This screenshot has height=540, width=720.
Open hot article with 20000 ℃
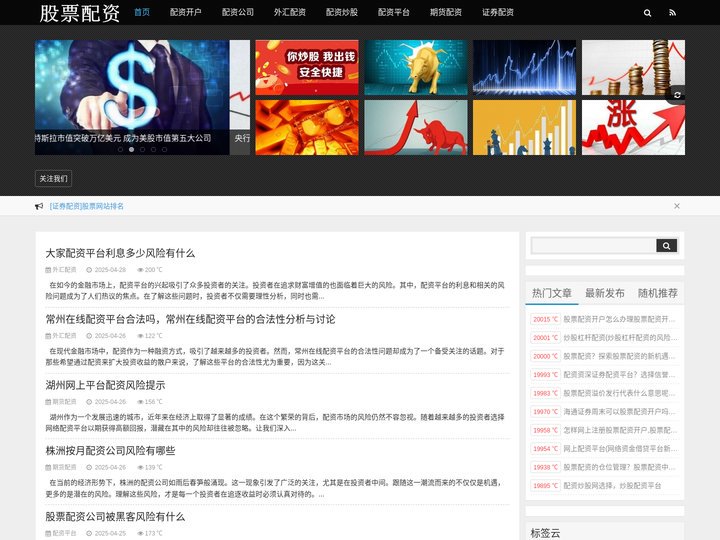(619, 356)
